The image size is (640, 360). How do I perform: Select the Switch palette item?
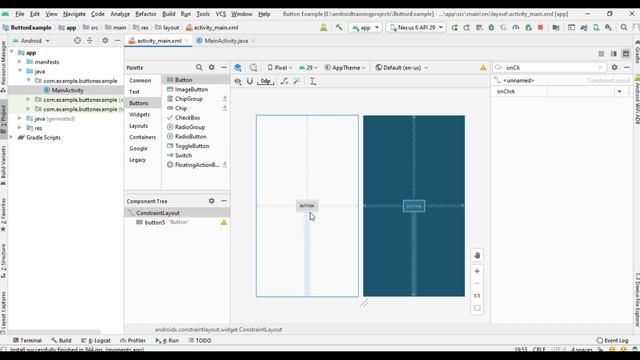(183, 155)
